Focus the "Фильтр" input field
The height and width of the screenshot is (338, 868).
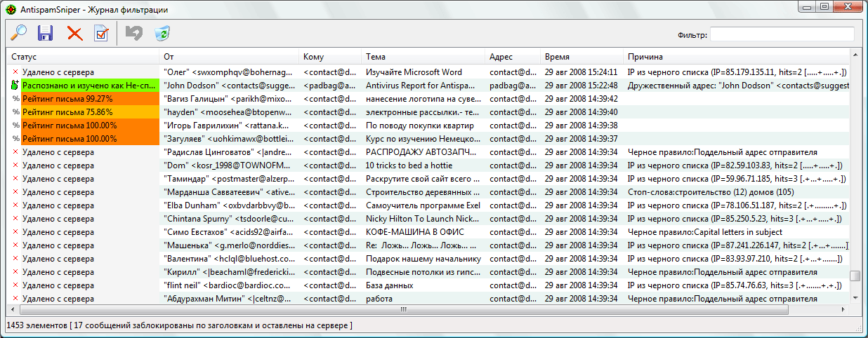[782, 34]
